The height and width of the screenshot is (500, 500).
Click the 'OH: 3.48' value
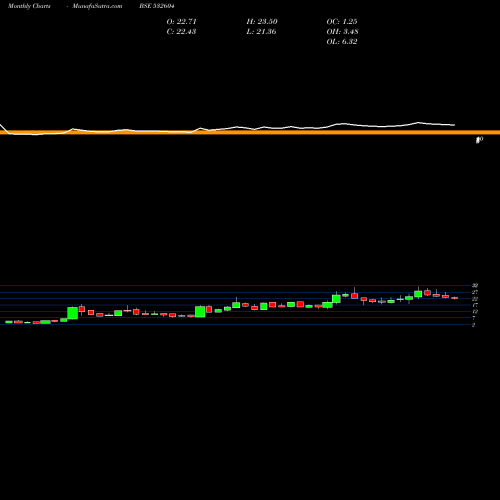click(342, 31)
